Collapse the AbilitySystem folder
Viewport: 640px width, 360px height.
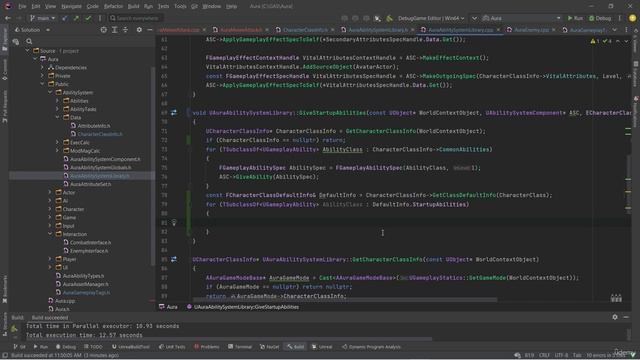pyautogui.click(x=50, y=93)
